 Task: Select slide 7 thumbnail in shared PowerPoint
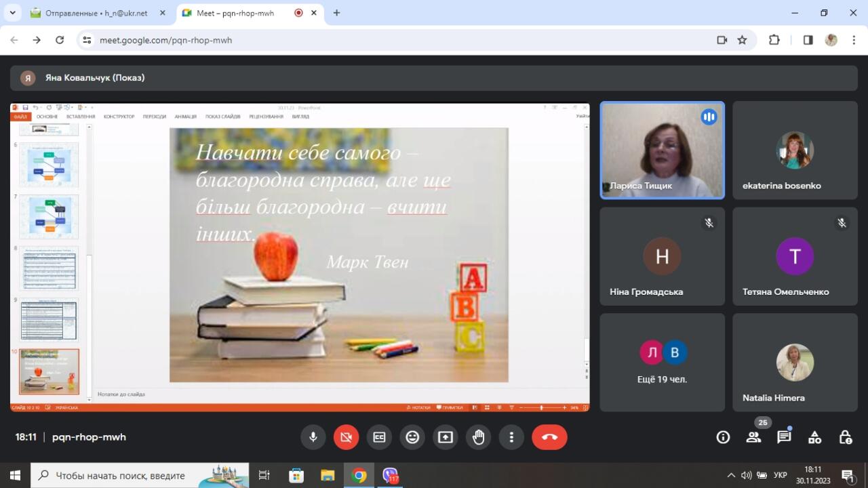(x=50, y=217)
